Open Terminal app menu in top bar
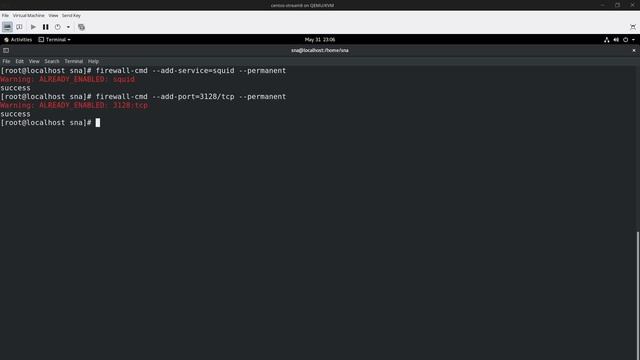 54,40
